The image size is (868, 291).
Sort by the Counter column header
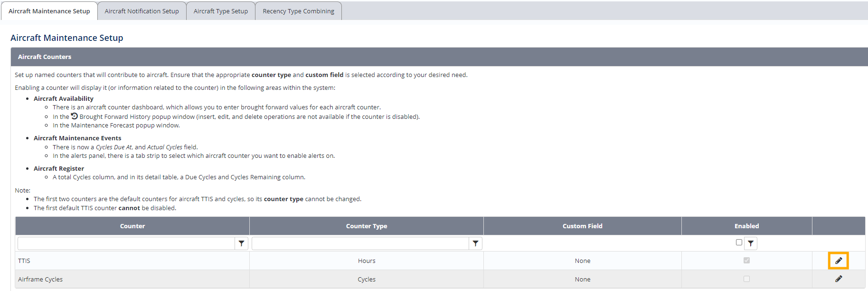click(x=132, y=226)
